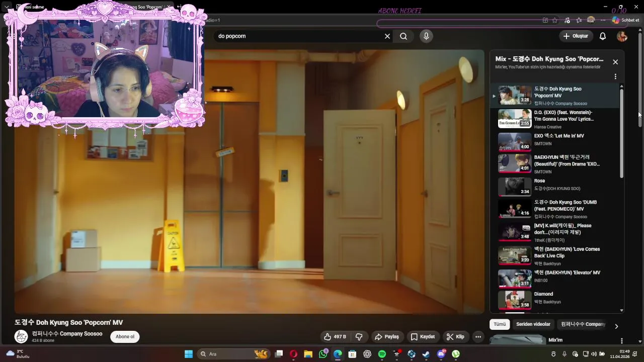644x362 pixels.
Task: Open Edge media control music icon
Action: click(x=567, y=20)
